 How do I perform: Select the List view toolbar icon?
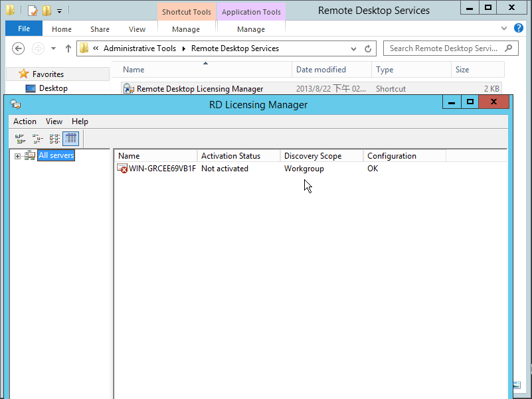(x=54, y=139)
